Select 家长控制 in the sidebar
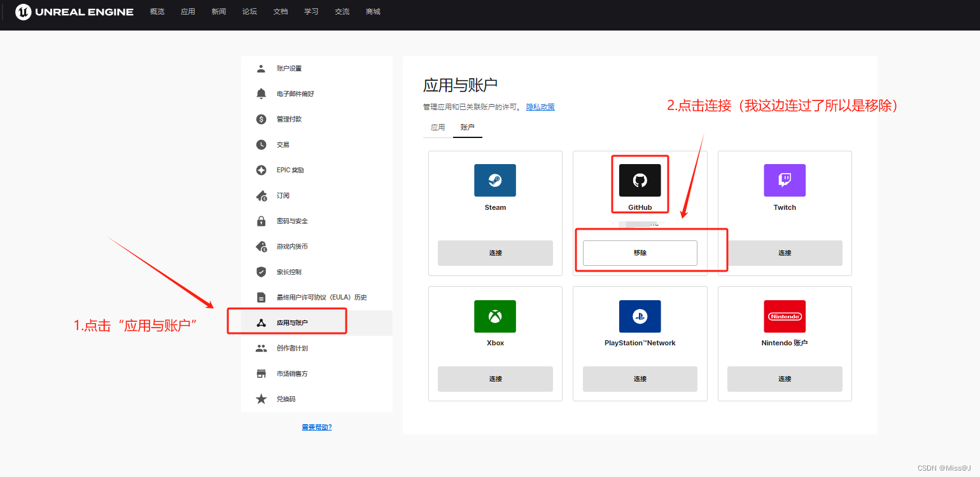 (317, 272)
